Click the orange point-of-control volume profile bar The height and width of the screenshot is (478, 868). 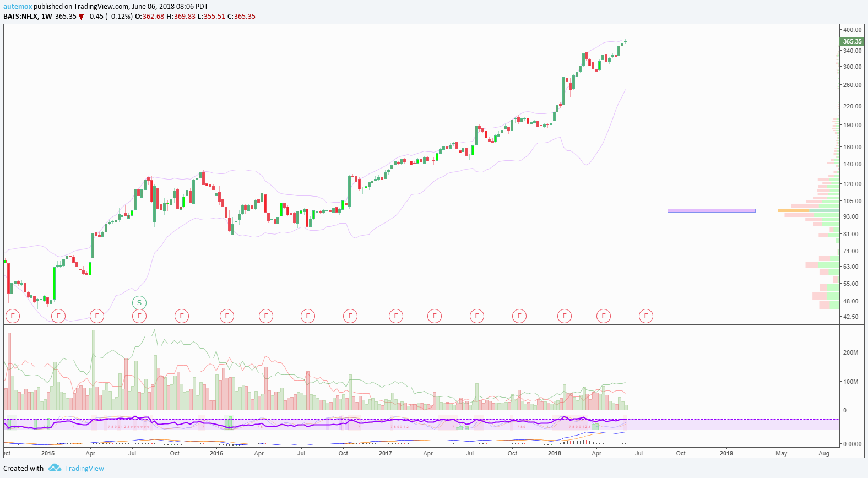tap(794, 210)
